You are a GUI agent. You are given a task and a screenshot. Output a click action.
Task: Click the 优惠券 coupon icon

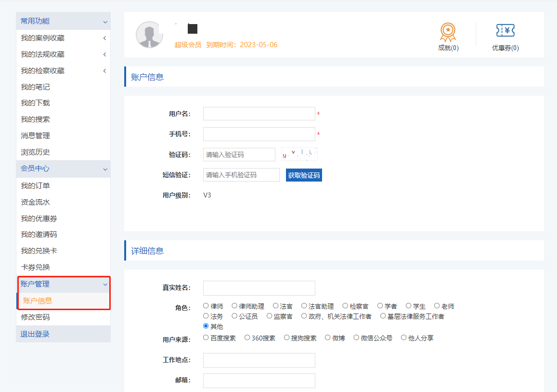tap(505, 31)
